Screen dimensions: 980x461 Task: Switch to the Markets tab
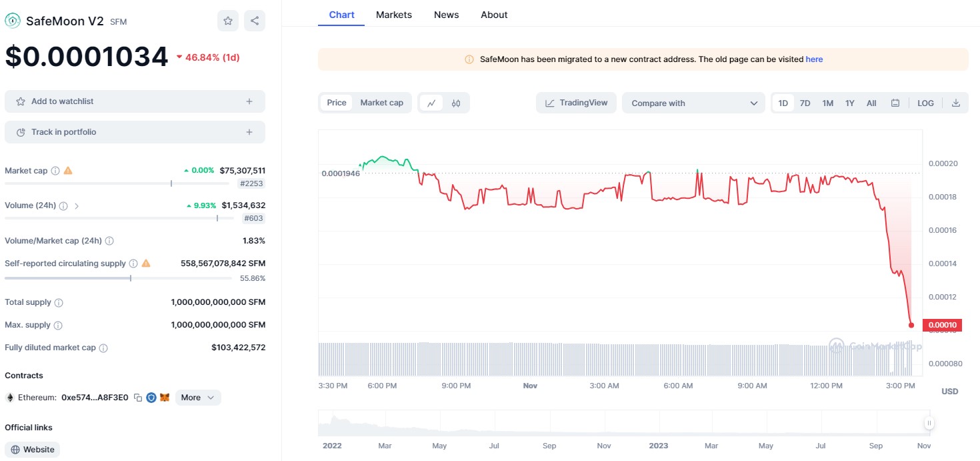click(394, 15)
